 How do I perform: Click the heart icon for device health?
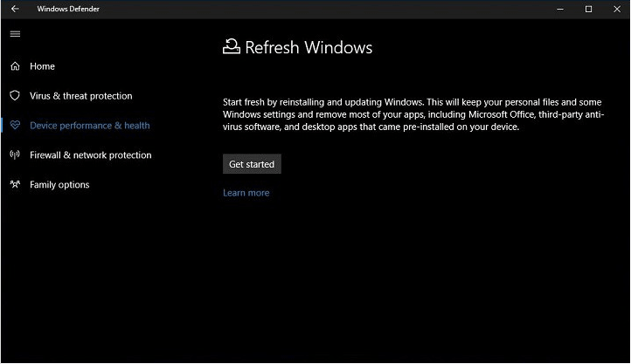click(x=15, y=126)
